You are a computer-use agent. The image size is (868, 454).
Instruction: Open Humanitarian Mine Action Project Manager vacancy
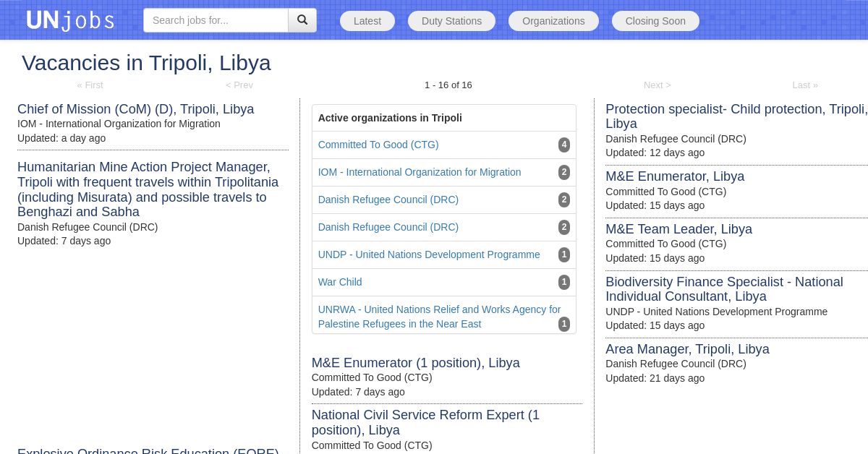coord(148,189)
